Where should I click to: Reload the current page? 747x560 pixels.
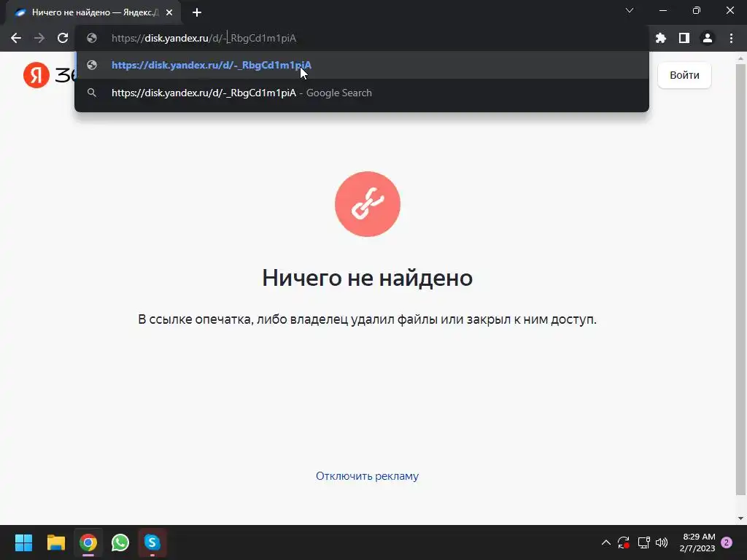click(x=63, y=38)
